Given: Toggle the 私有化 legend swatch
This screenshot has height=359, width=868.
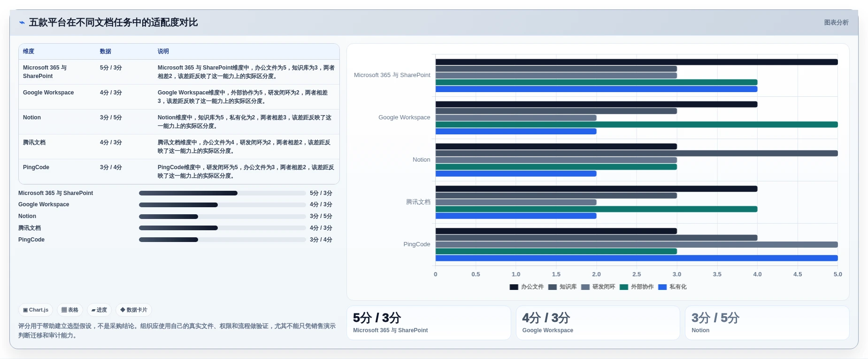Looking at the screenshot, I should click(662, 287).
